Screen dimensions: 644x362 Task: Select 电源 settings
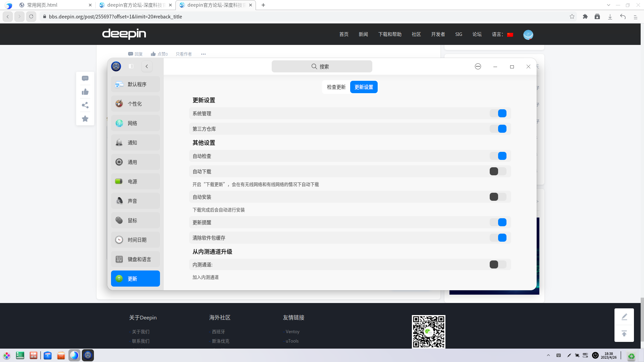[x=135, y=181]
